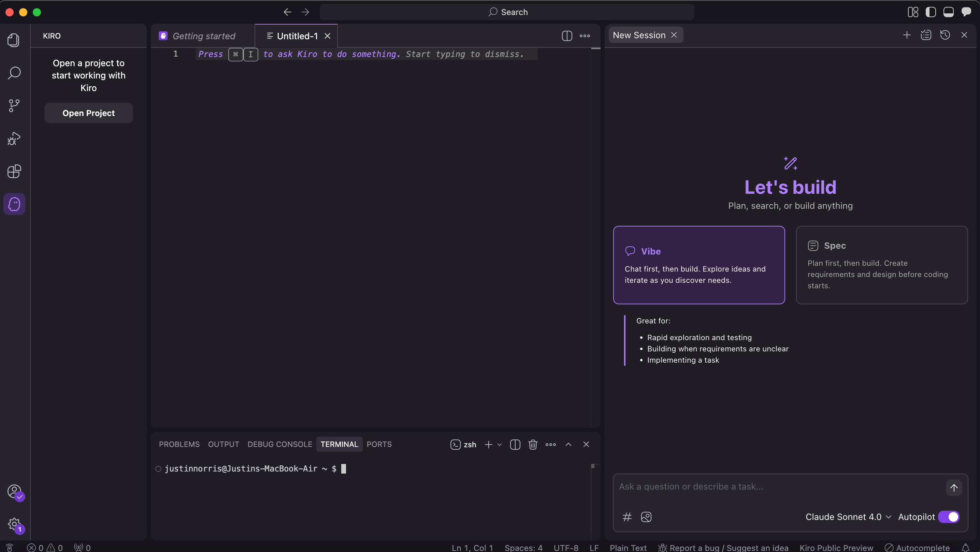The height and width of the screenshot is (552, 980).
Task: Select the Spec mode card
Action: pos(881,265)
